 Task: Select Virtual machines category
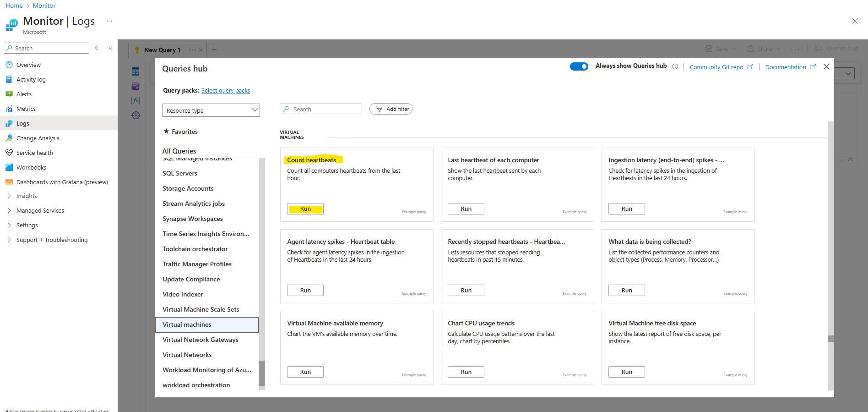207,324
